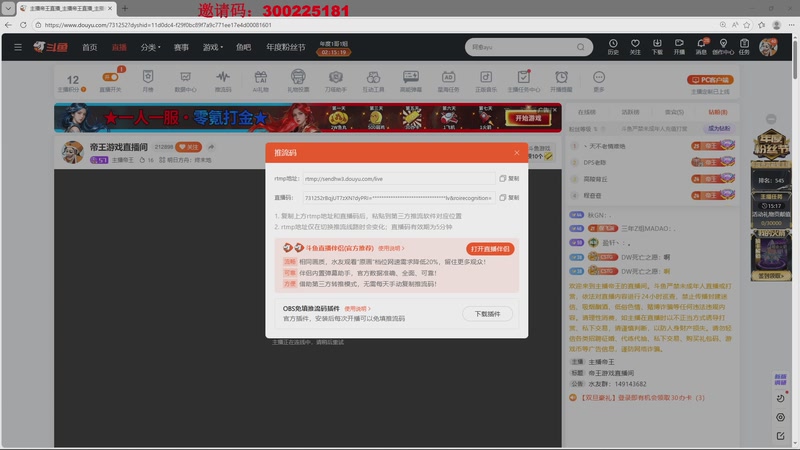Image resolution: width=800 pixels, height=450 pixels.
Task: Click the rtmp地址 input field
Action: pos(398,179)
